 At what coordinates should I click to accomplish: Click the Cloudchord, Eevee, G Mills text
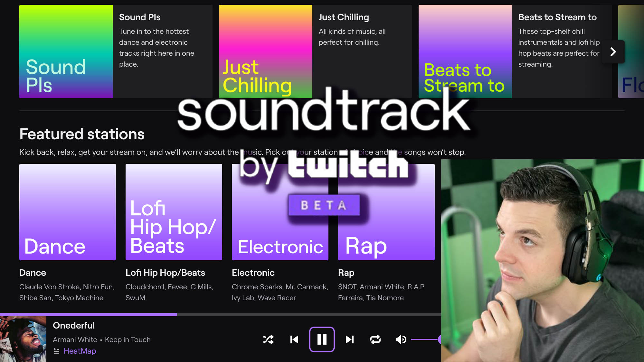[x=169, y=292]
